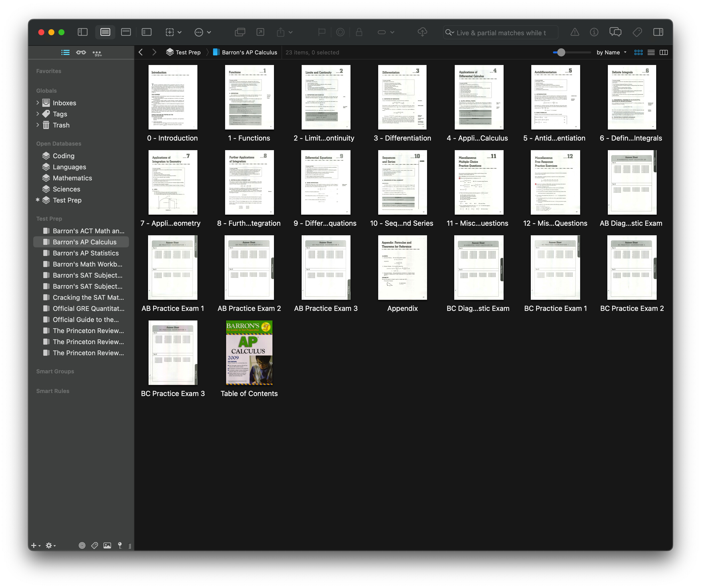Click the cloud sync icon
The height and width of the screenshot is (588, 701).
coord(422,32)
